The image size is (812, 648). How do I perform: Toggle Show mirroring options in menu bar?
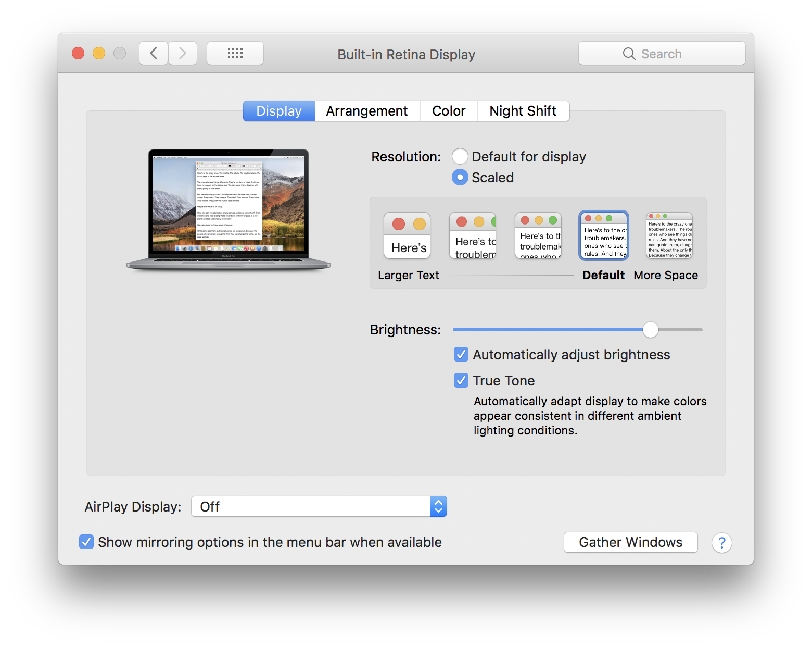(x=86, y=542)
